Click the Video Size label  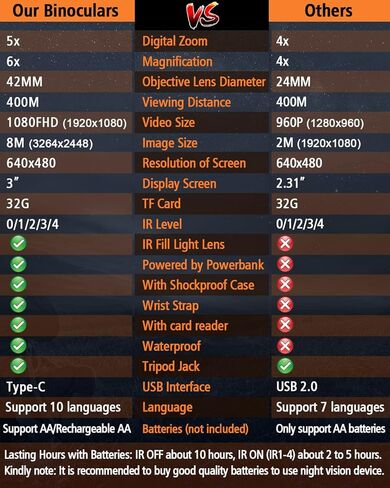[x=169, y=123]
